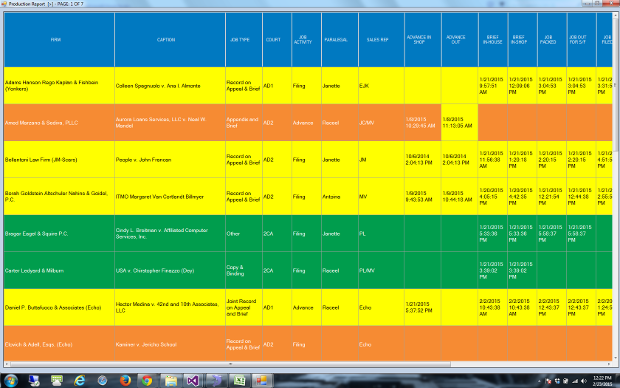The width and height of the screenshot is (620, 388).
Task: Open Excel from the taskbar
Action: click(239, 380)
